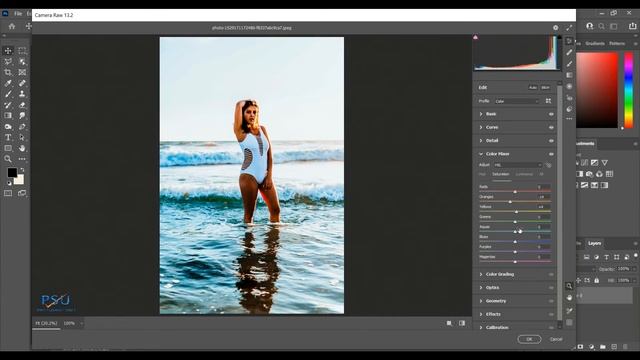Select the Hand tool in left toolbar
640x360 pixels.
(22, 148)
